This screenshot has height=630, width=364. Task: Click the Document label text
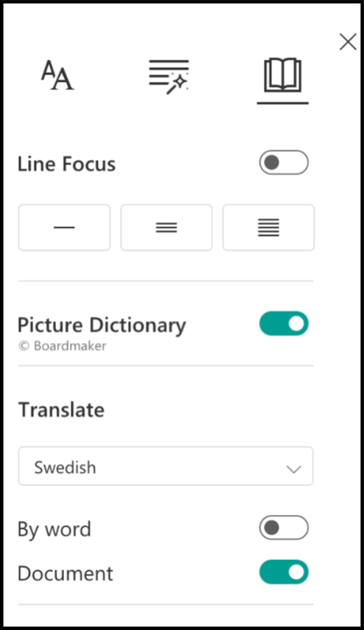point(66,573)
